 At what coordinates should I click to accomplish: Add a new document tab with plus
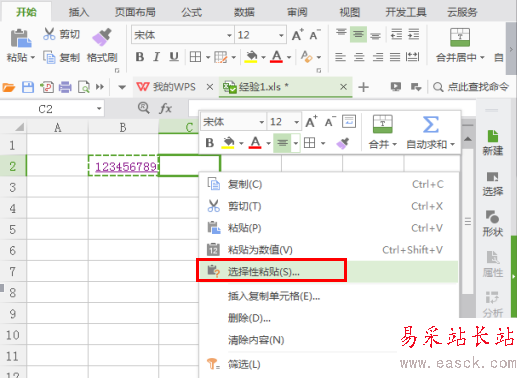363,87
